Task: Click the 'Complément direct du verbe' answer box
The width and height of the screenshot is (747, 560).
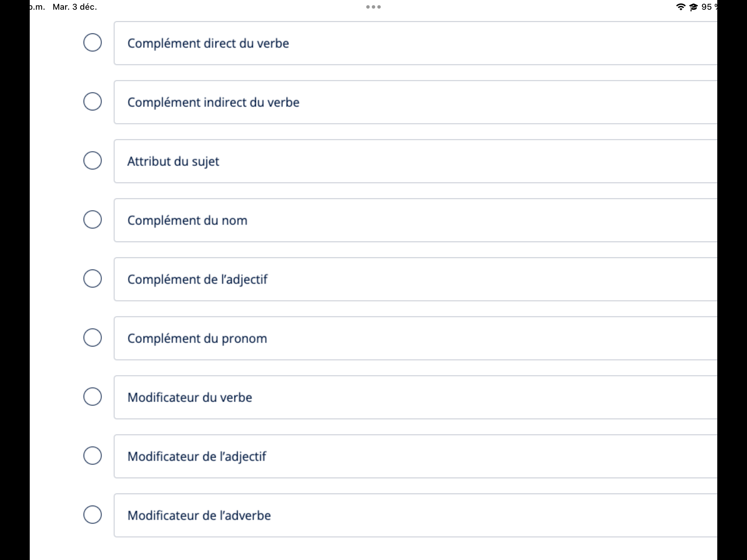Action: pos(415,43)
